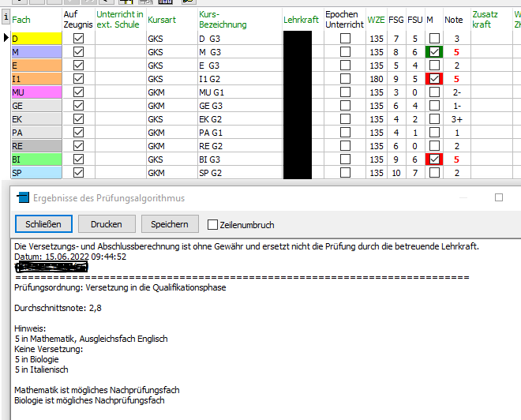Enable Epochen Unterricht in BI G3 row
Screen dimensions: 521x420
pos(345,159)
